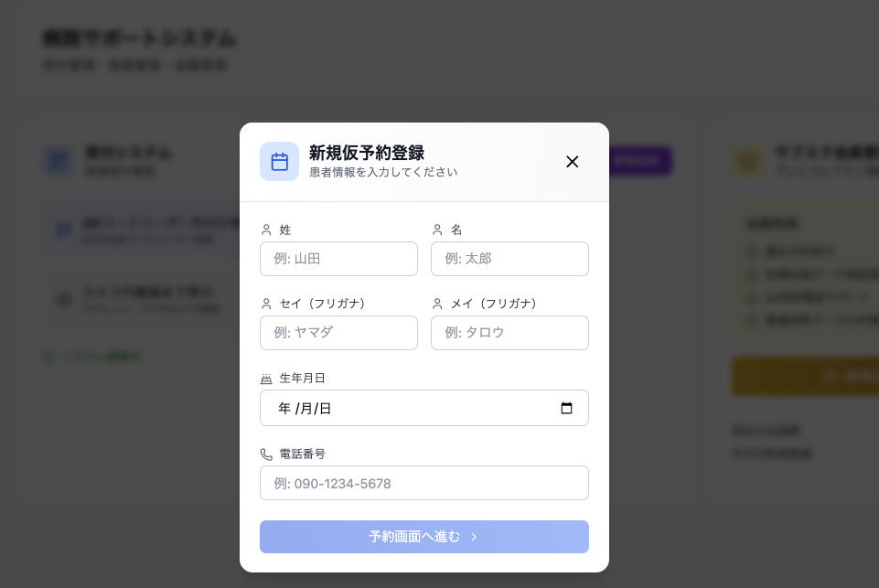879x588 pixels.
Task: Click the person icon beside the 姓 label
Action: tap(266, 230)
